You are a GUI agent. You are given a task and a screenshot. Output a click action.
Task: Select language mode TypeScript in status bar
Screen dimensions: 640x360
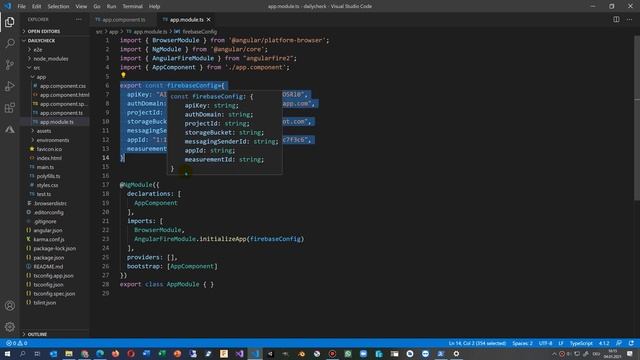tap(581, 343)
